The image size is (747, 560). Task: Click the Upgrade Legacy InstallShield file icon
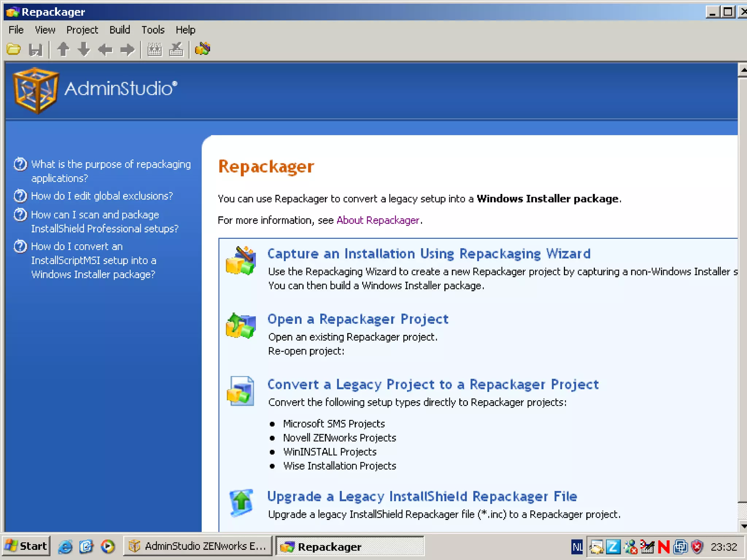coord(241,503)
